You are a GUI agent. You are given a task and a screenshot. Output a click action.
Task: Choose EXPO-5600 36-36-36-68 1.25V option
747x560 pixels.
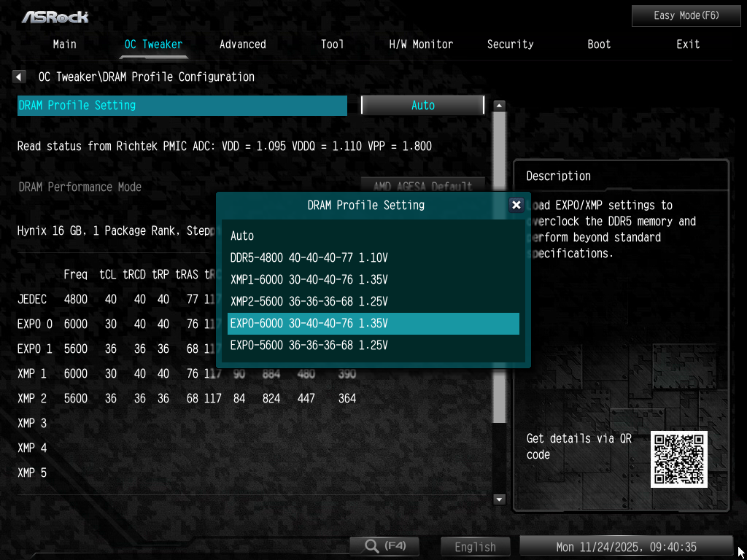point(309,346)
